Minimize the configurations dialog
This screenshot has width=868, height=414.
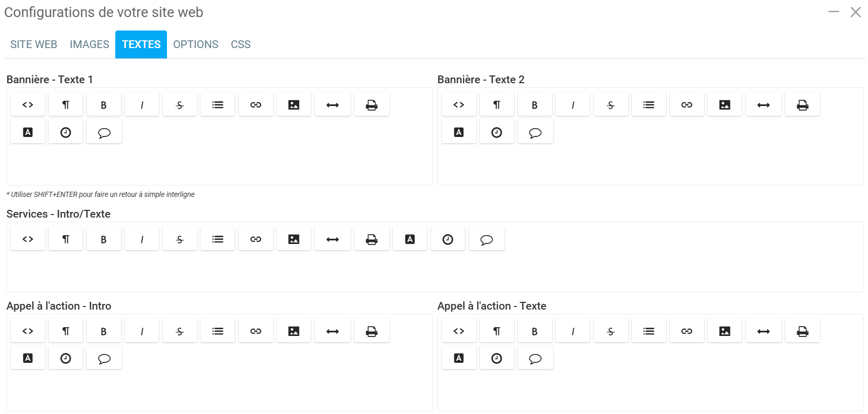tap(833, 12)
